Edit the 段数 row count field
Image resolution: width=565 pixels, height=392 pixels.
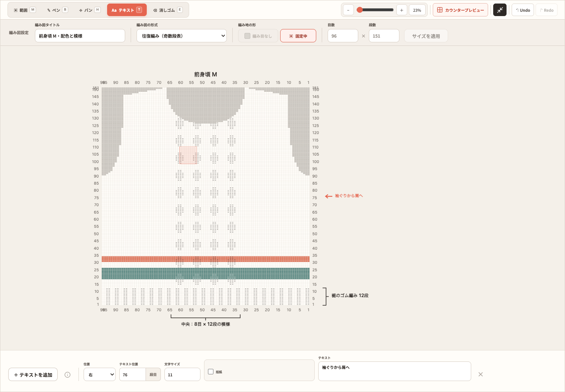(x=384, y=36)
